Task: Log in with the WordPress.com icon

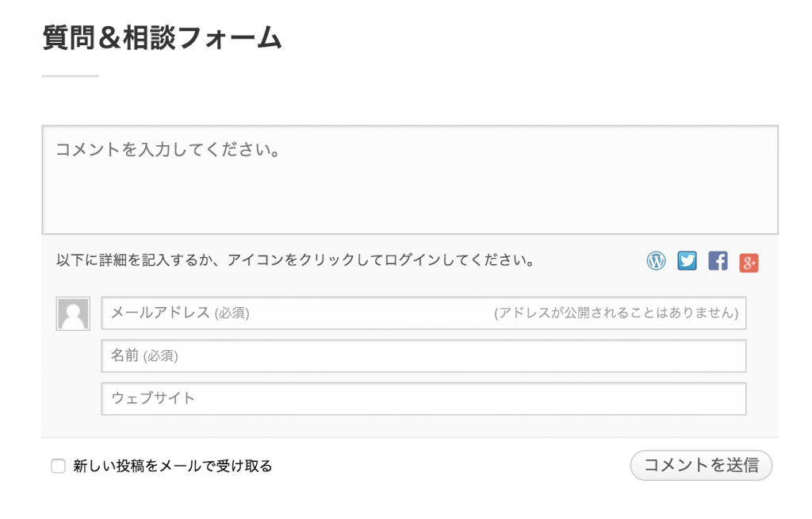Action: 656,261
